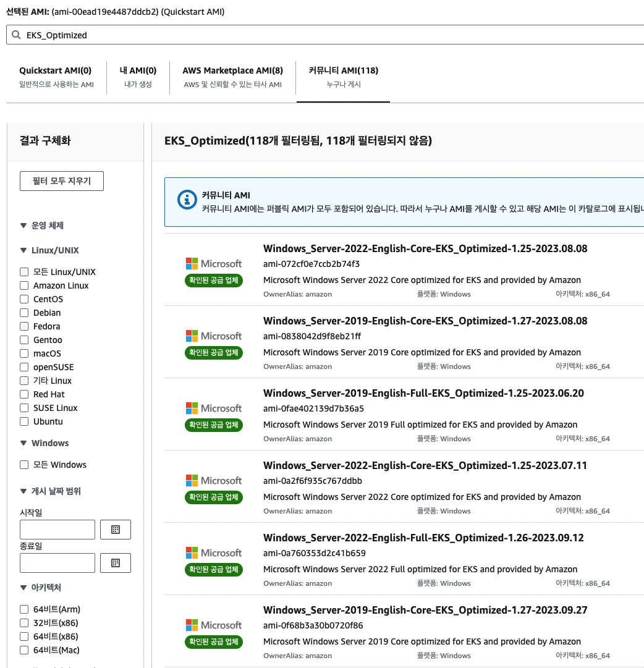This screenshot has height=668, width=644.
Task: Click AMI ID ami-072cf0e7ccb2b74f3 text
Action: (x=311, y=264)
